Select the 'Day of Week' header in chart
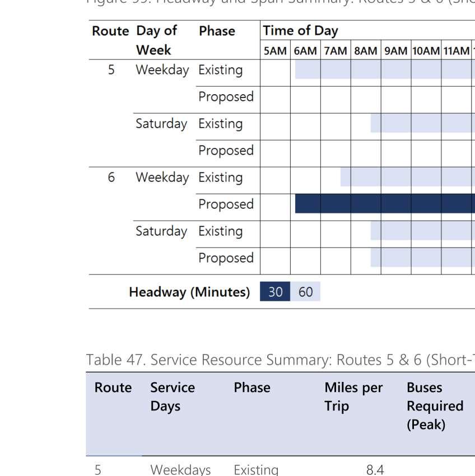The image size is (475, 476). click(x=156, y=40)
